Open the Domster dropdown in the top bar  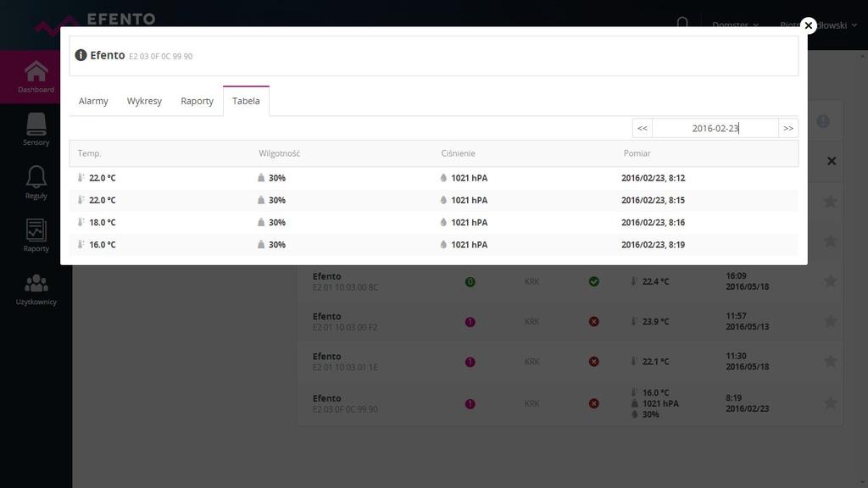735,25
